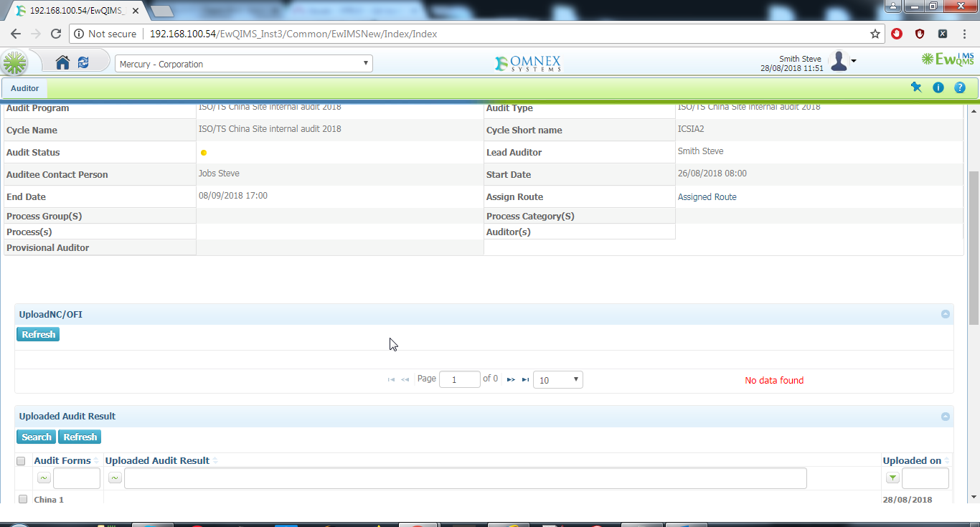Open the user avatar menu for Smith Steve
This screenshot has width=980, height=527.
point(842,62)
